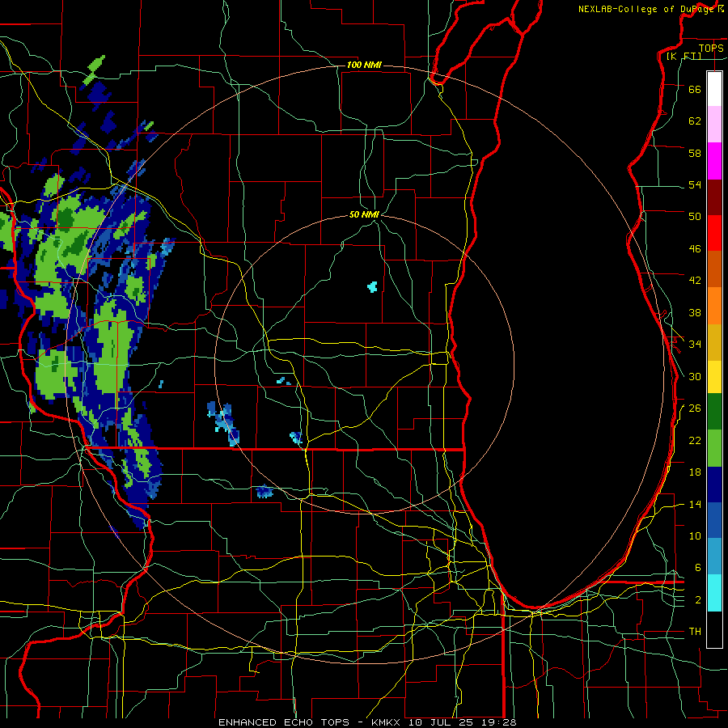
Task: Click the 2 legend value
Action: tap(698, 600)
